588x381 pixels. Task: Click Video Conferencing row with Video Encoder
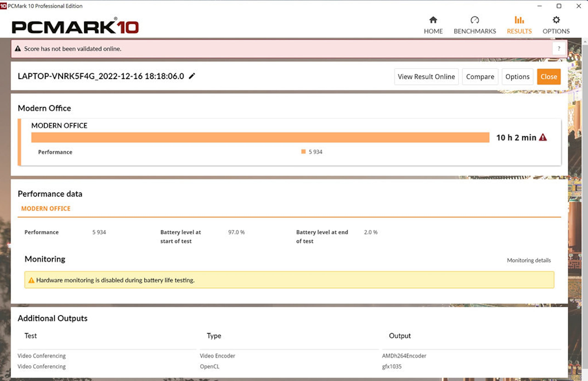(42, 356)
